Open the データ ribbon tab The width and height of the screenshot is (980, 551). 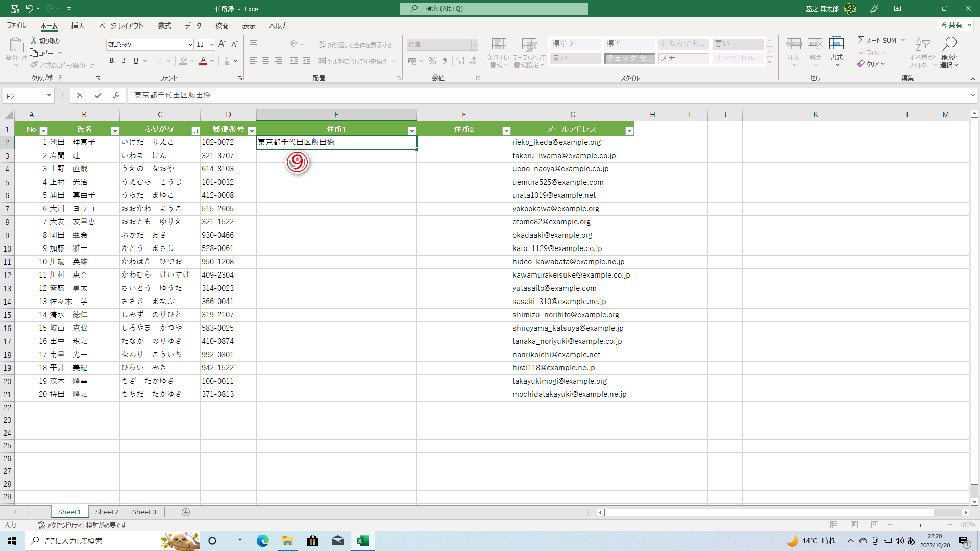(x=193, y=26)
